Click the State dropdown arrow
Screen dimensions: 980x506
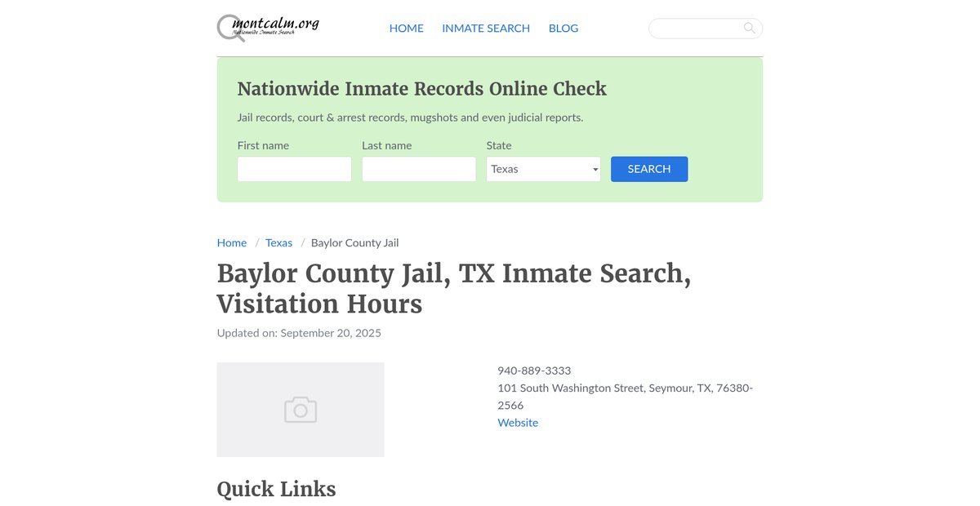(595, 170)
